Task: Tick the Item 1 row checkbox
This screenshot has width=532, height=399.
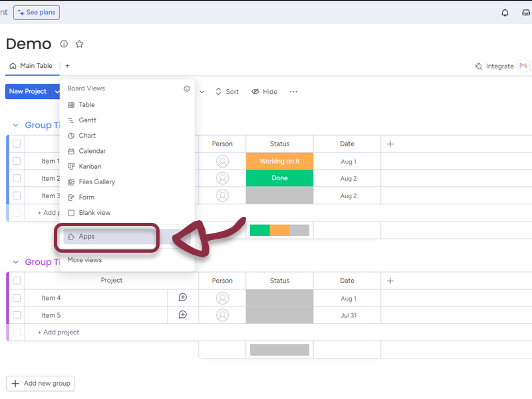Action: [x=17, y=162]
